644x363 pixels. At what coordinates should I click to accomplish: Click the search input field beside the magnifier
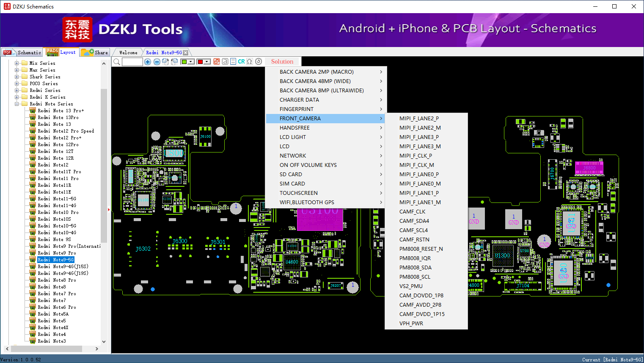(132, 62)
